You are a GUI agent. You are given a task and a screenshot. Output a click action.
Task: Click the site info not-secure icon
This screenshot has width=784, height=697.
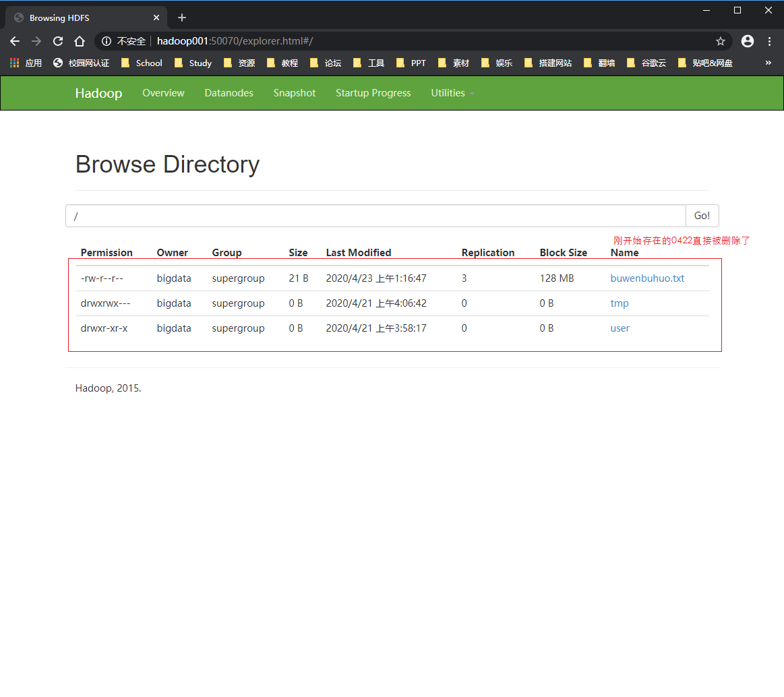[107, 42]
